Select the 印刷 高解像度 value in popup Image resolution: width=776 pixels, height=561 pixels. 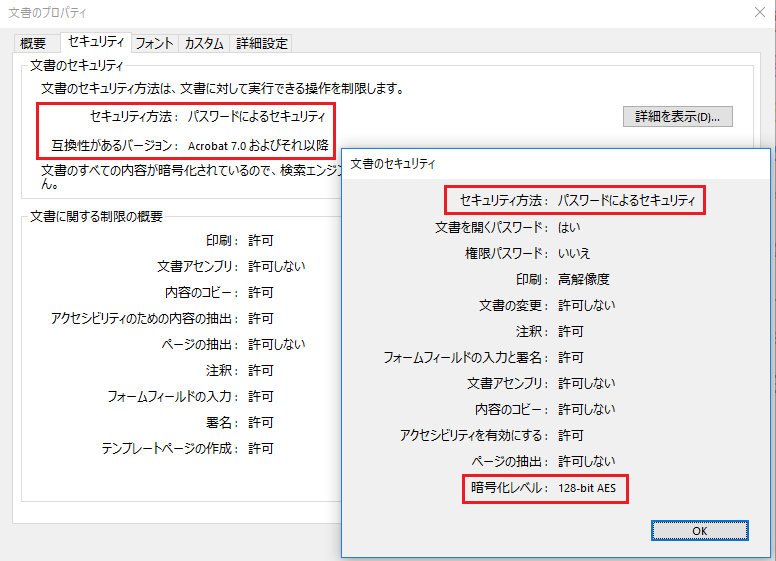[x=583, y=280]
